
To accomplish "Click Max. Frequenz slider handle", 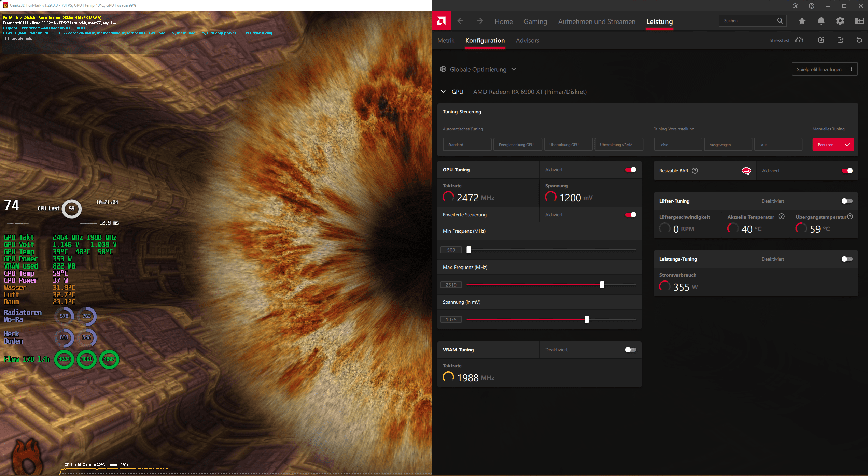I will 602,285.
